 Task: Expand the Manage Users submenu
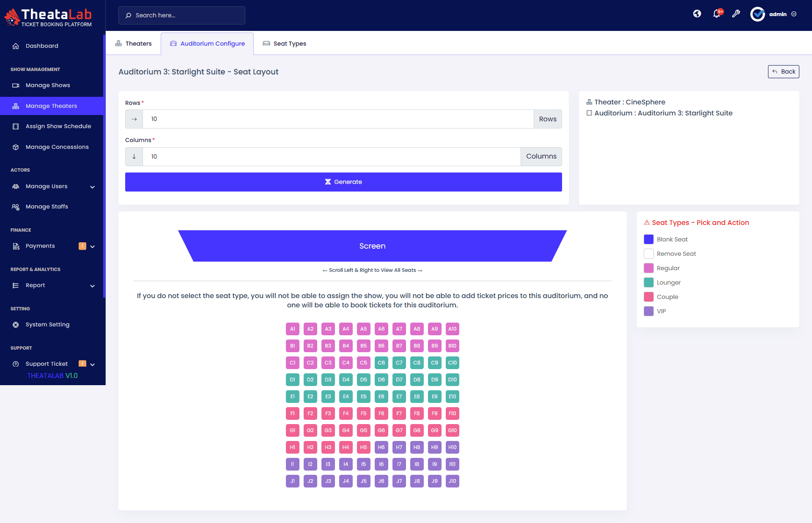coord(92,187)
